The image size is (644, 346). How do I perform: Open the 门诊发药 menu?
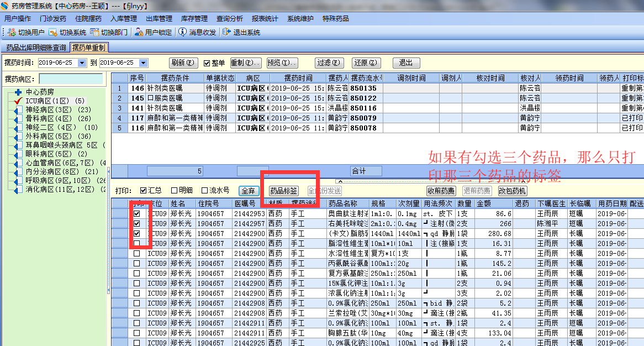point(53,18)
